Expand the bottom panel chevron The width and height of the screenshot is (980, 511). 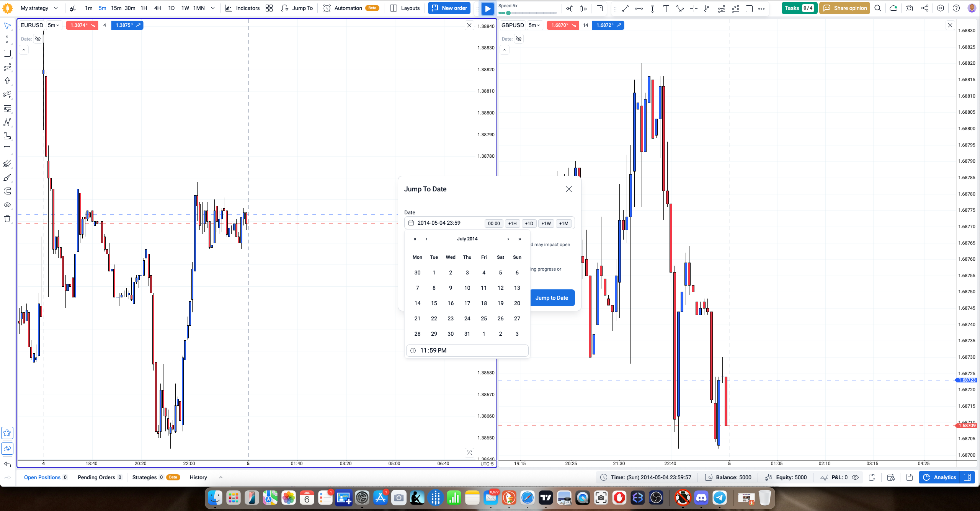pos(221,477)
